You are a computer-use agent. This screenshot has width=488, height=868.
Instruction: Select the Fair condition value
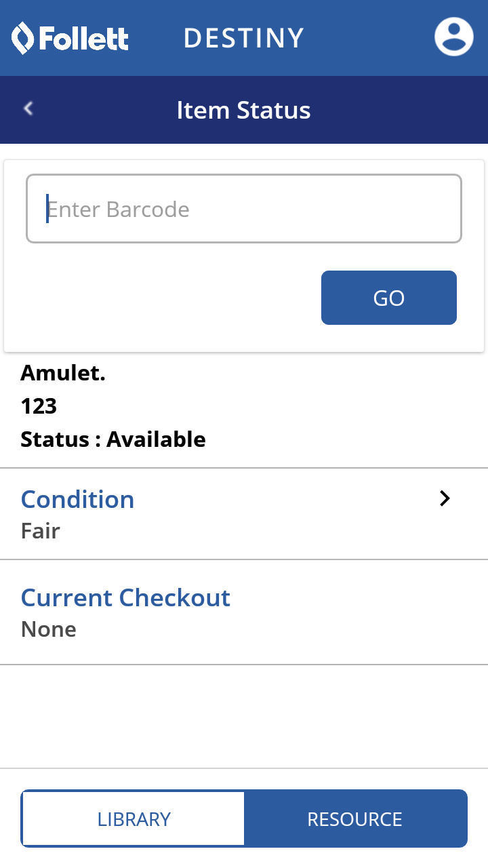[x=41, y=530]
